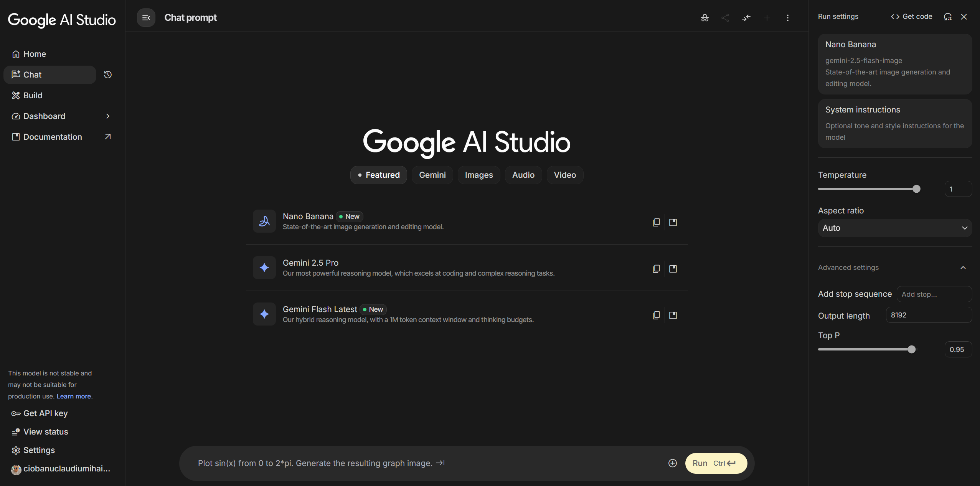Open Nano Banana documentation icon
980x486 pixels.
click(x=673, y=222)
